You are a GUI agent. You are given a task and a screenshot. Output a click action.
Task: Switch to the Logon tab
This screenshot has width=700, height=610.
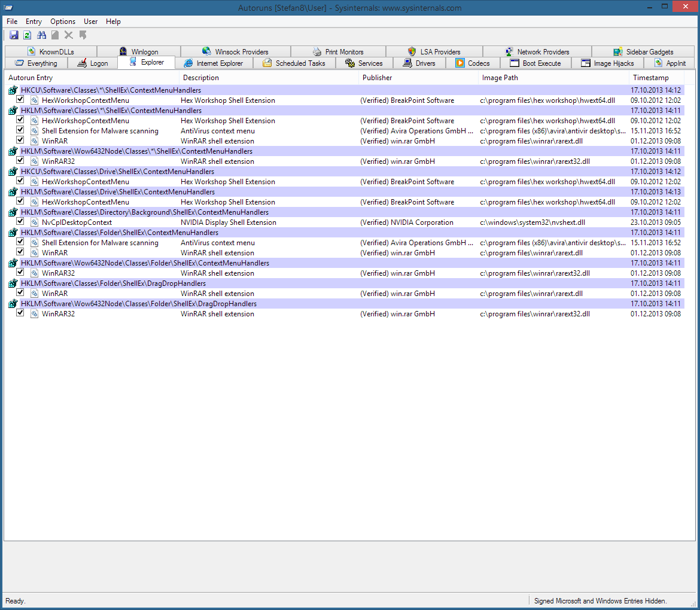pos(93,63)
